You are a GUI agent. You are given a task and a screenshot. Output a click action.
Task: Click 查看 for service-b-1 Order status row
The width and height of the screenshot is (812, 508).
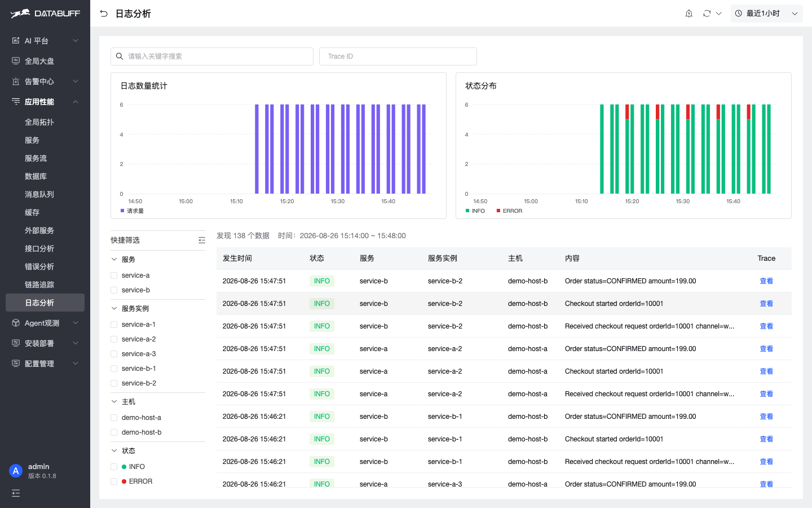pyautogui.click(x=766, y=417)
